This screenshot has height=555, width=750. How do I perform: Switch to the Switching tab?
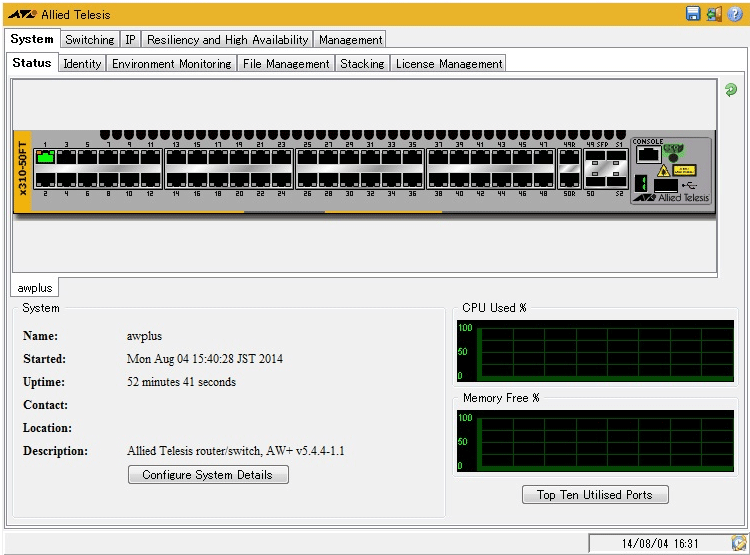tap(90, 40)
